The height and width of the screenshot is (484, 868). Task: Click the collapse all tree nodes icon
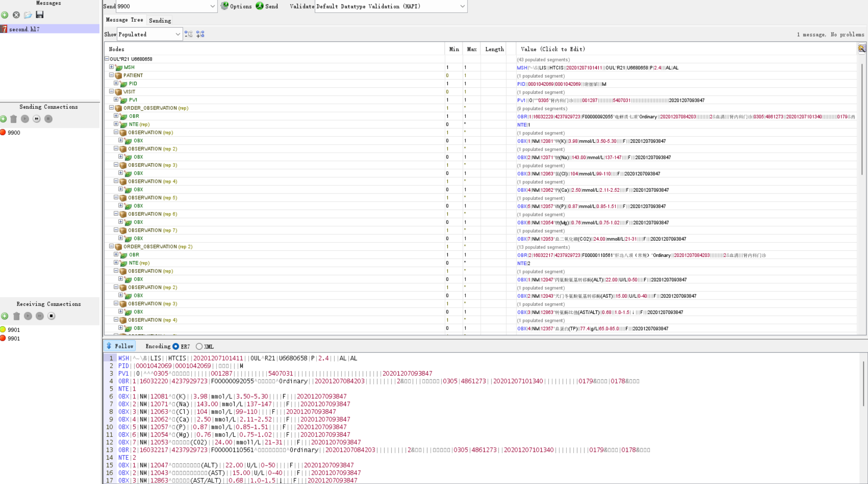188,34
